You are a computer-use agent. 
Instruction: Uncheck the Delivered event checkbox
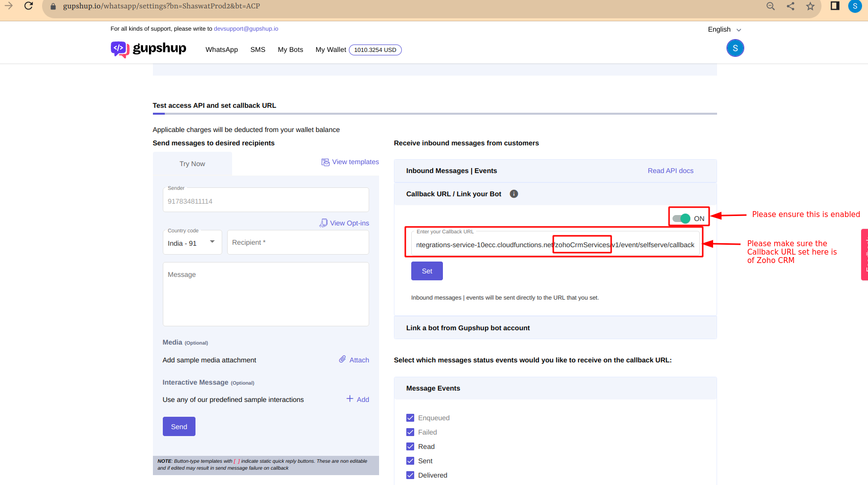(x=410, y=475)
